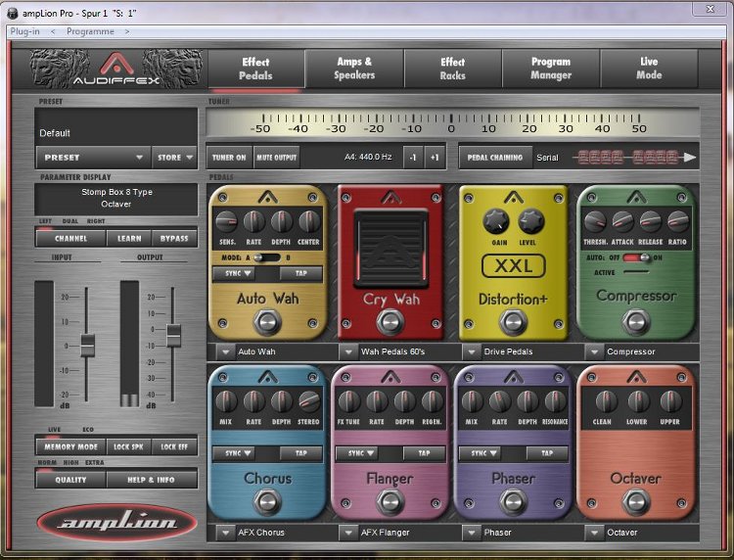Increase tuner reference with the +1 button
This screenshot has height=560, width=734.
435,158
